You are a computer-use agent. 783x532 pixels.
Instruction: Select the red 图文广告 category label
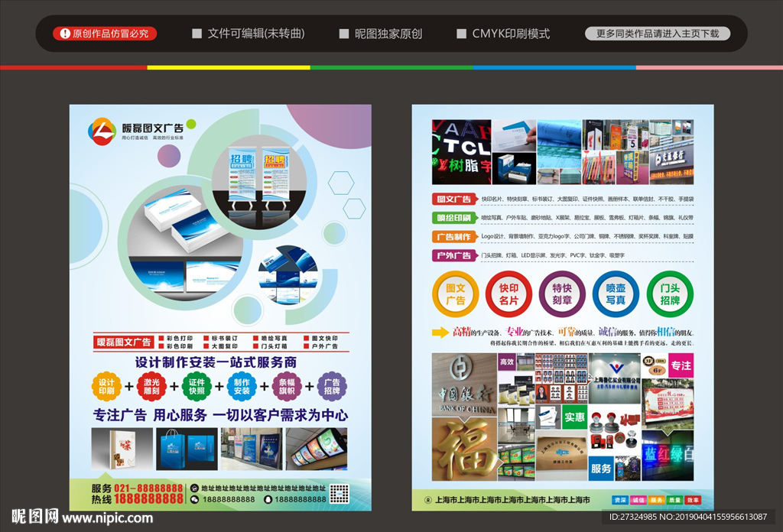click(453, 199)
